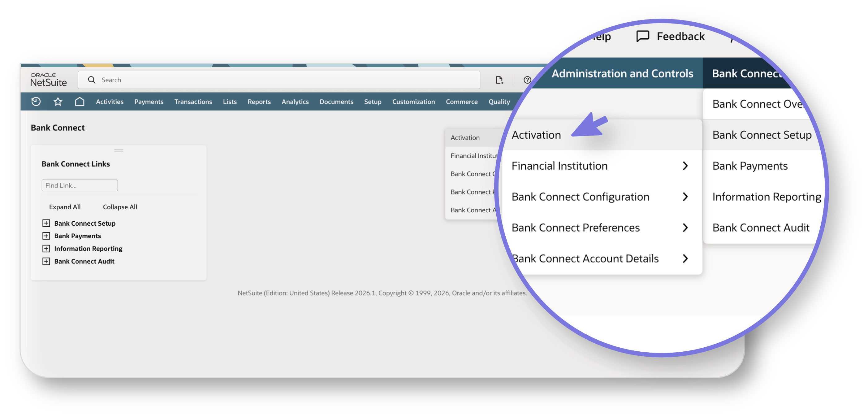
Task: Expand the Information Reporting plus box
Action: [x=46, y=249]
